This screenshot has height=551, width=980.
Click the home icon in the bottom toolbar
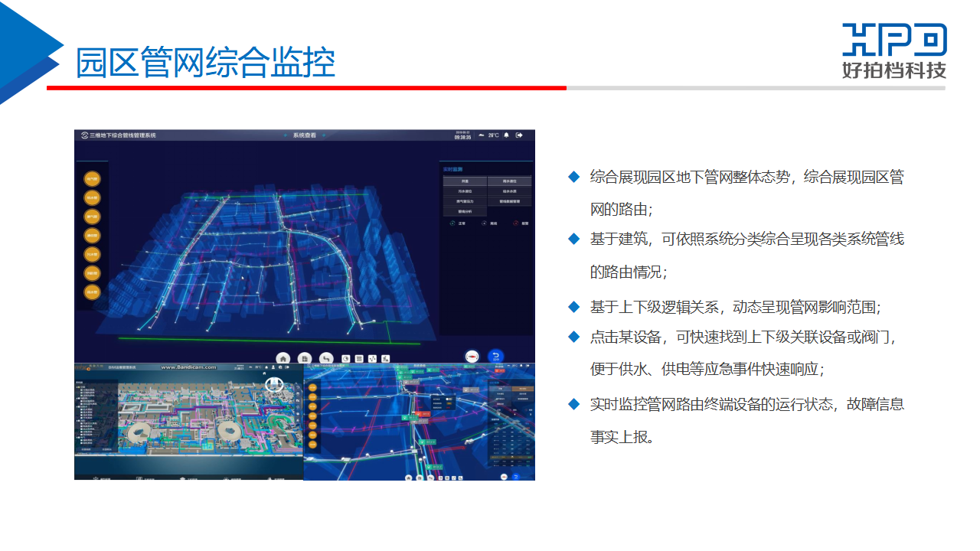coord(283,358)
